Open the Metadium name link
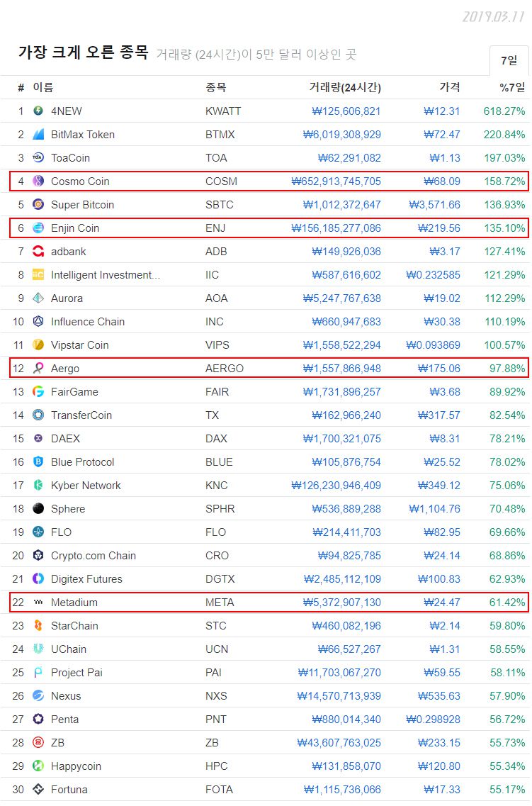The width and height of the screenshot is (532, 806). click(x=74, y=603)
